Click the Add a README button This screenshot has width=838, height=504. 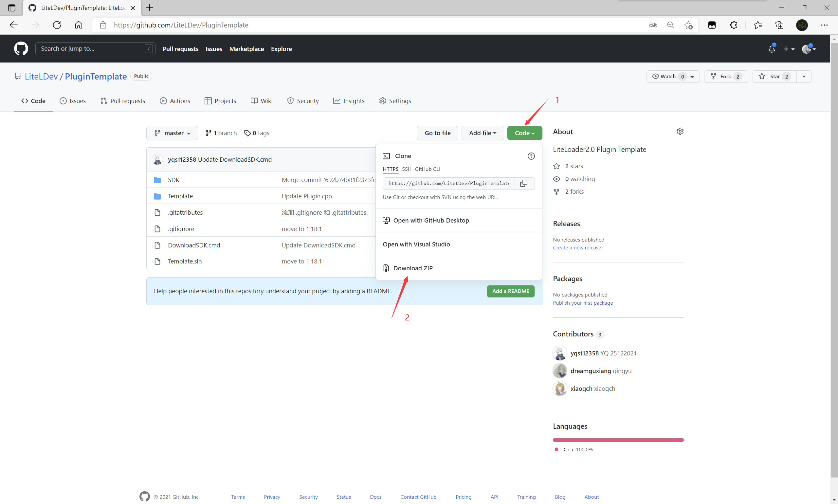pyautogui.click(x=511, y=291)
